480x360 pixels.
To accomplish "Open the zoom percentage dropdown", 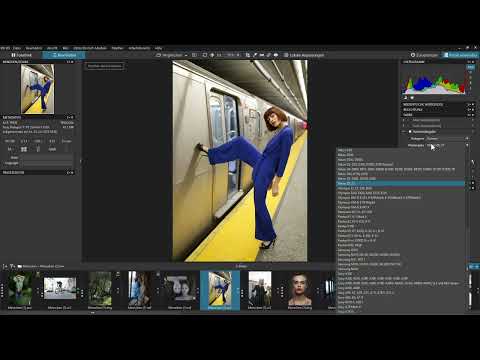I will coord(233,55).
